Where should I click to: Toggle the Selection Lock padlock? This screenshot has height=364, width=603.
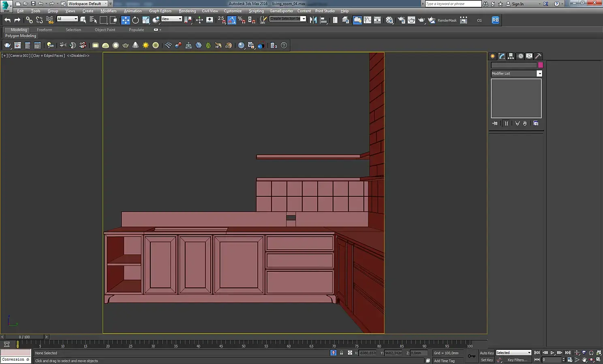coord(341,353)
